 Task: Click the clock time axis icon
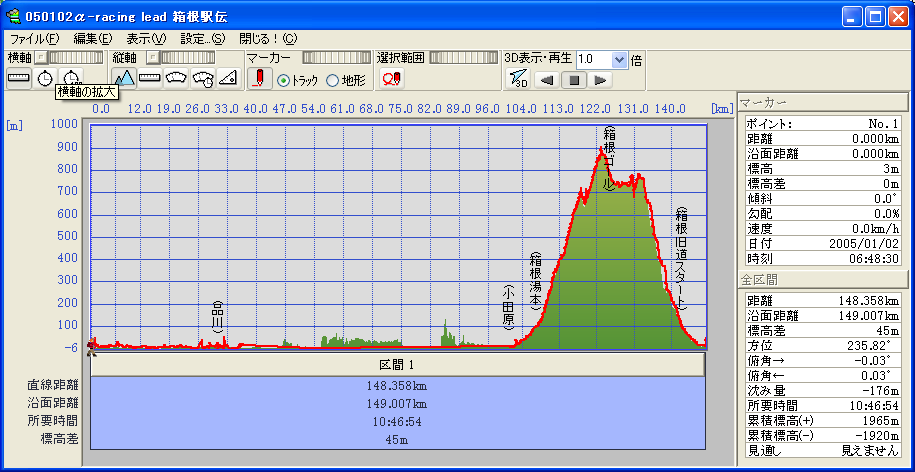click(x=45, y=78)
